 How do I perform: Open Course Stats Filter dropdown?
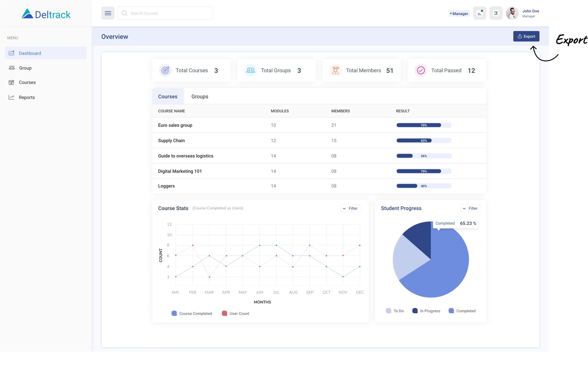tap(350, 209)
